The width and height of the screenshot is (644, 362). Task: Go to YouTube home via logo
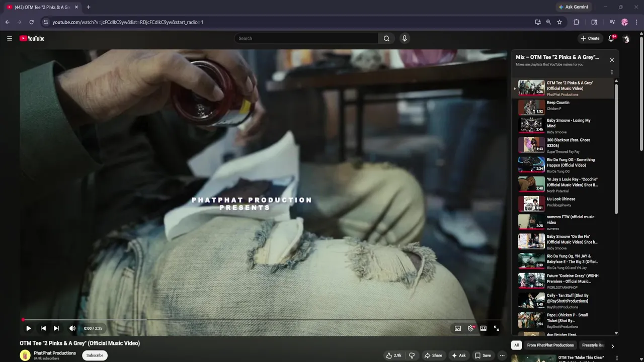coord(32,38)
